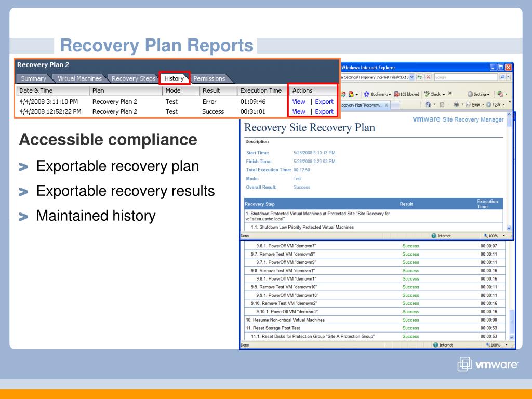Switch to the Virtual Machines tab
The width and height of the screenshot is (532, 399).
pos(79,78)
